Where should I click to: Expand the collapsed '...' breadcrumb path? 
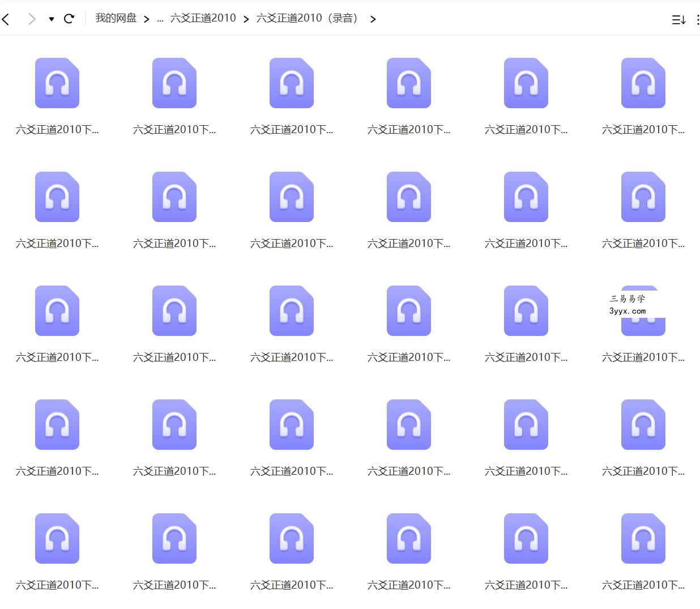160,19
